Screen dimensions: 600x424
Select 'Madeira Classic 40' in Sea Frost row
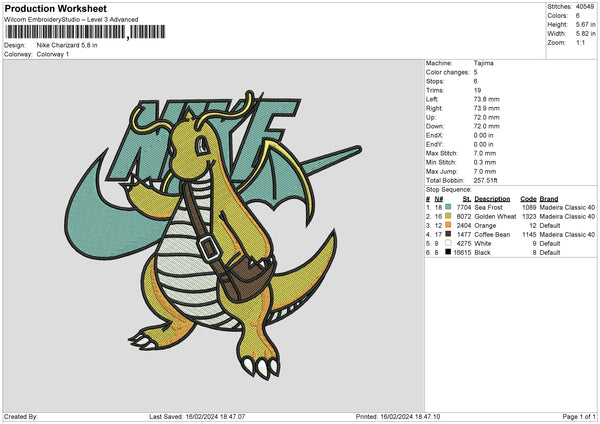click(567, 207)
